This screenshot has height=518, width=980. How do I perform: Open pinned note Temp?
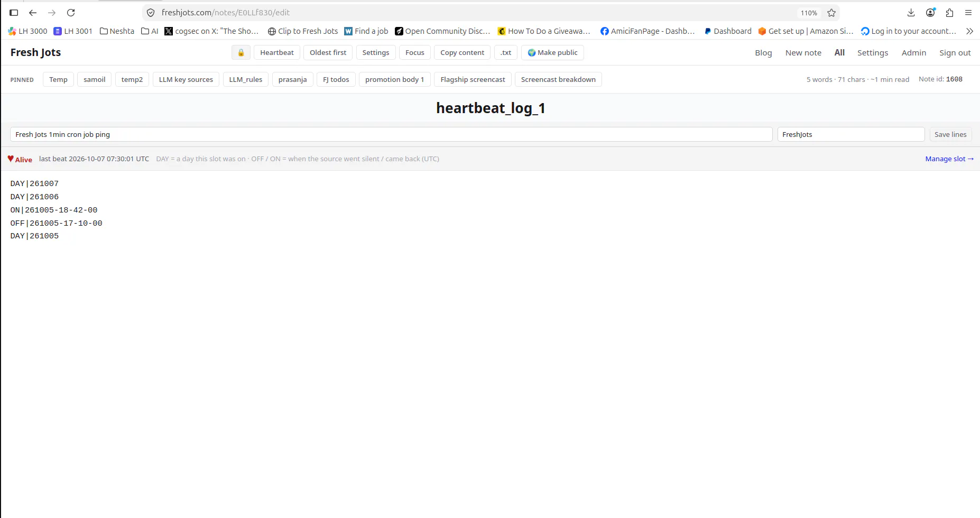tap(58, 79)
